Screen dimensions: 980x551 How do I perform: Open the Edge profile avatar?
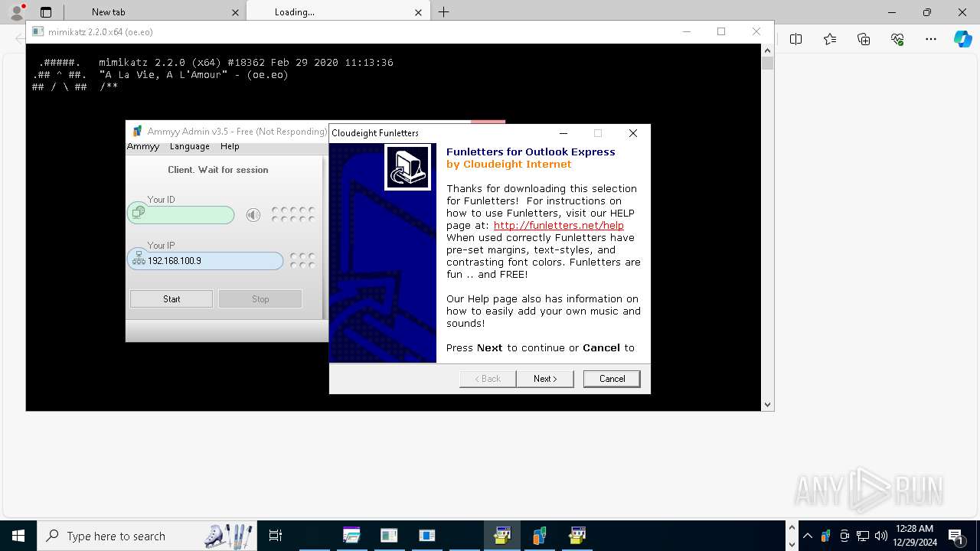[x=16, y=12]
